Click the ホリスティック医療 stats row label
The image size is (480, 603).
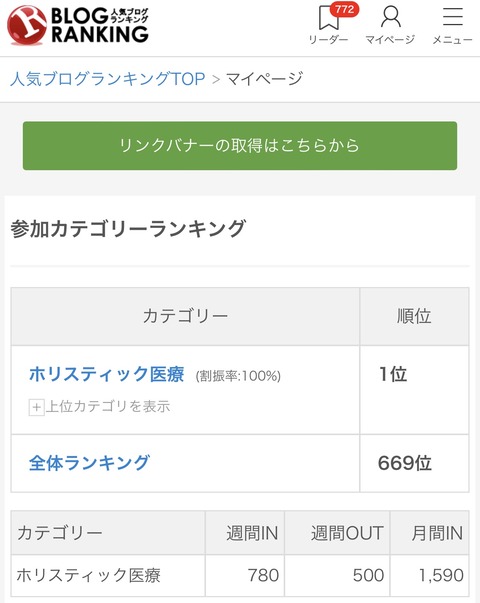(x=88, y=575)
